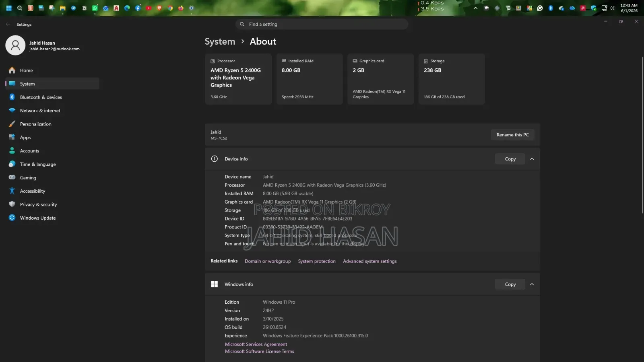Viewport: 644px width, 362px height.
Task: Open Outlook from the taskbar
Action: point(105,8)
